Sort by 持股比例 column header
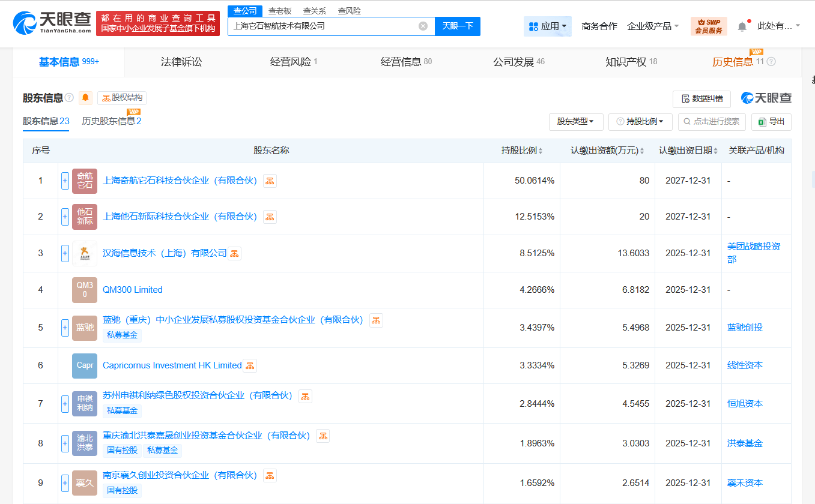This screenshot has width=815, height=504. 522,151
